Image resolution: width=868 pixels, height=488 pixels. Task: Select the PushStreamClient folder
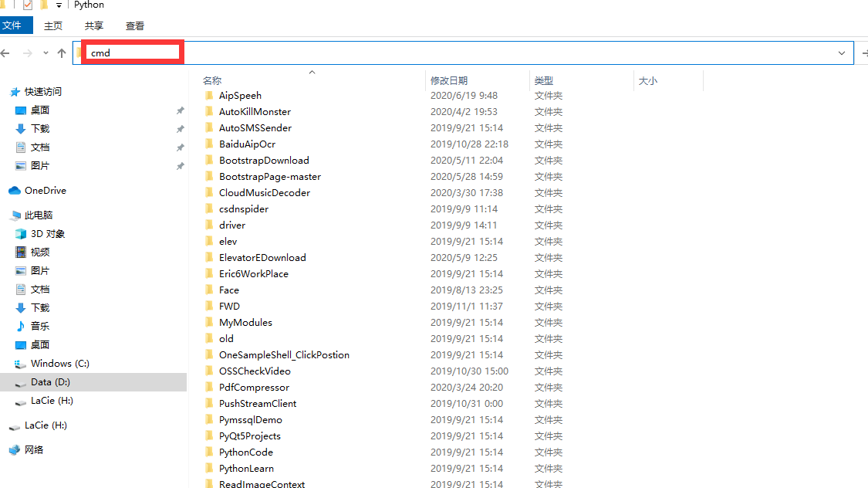(x=258, y=403)
